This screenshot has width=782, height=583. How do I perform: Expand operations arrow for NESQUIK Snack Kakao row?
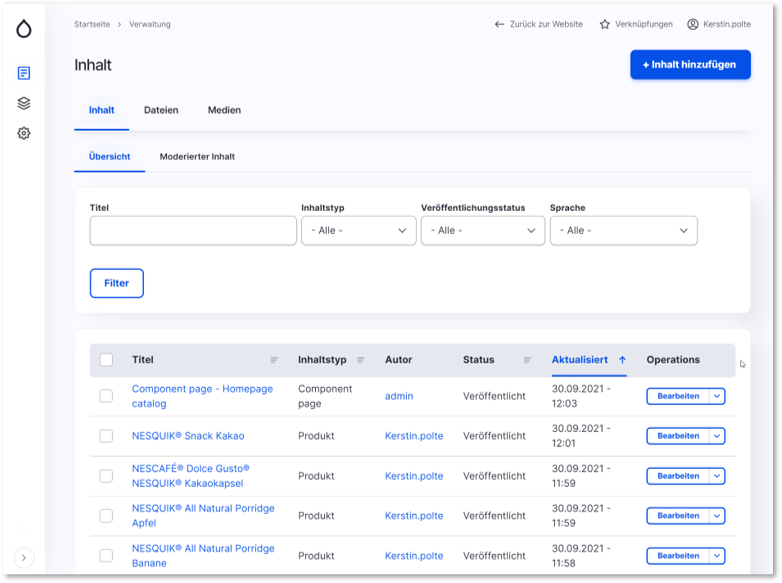pos(717,436)
